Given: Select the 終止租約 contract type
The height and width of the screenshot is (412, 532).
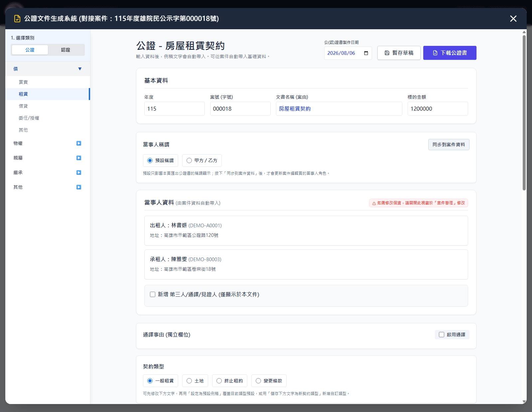Looking at the screenshot, I should (x=230, y=381).
